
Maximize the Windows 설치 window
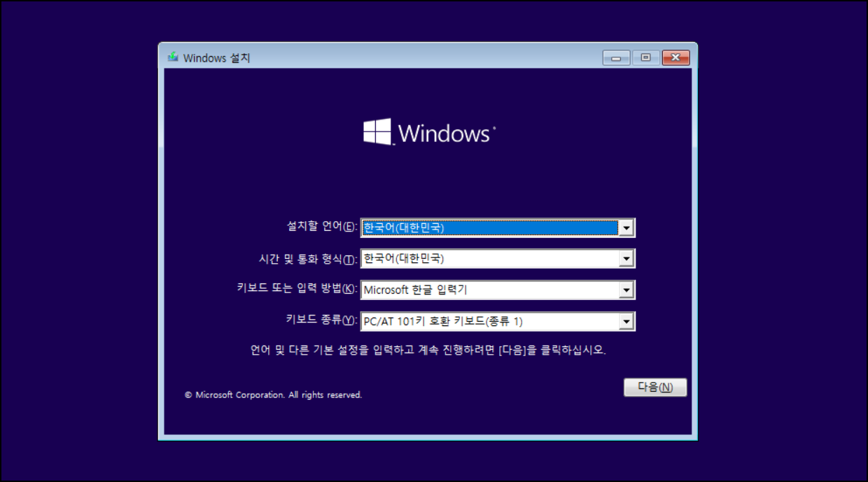645,58
